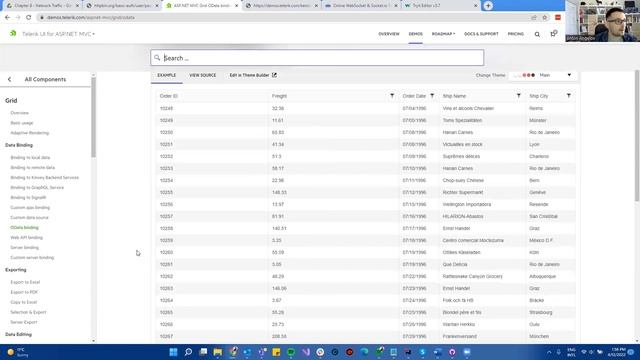
Task: Open File Explorer from the taskbar
Action: point(218,352)
